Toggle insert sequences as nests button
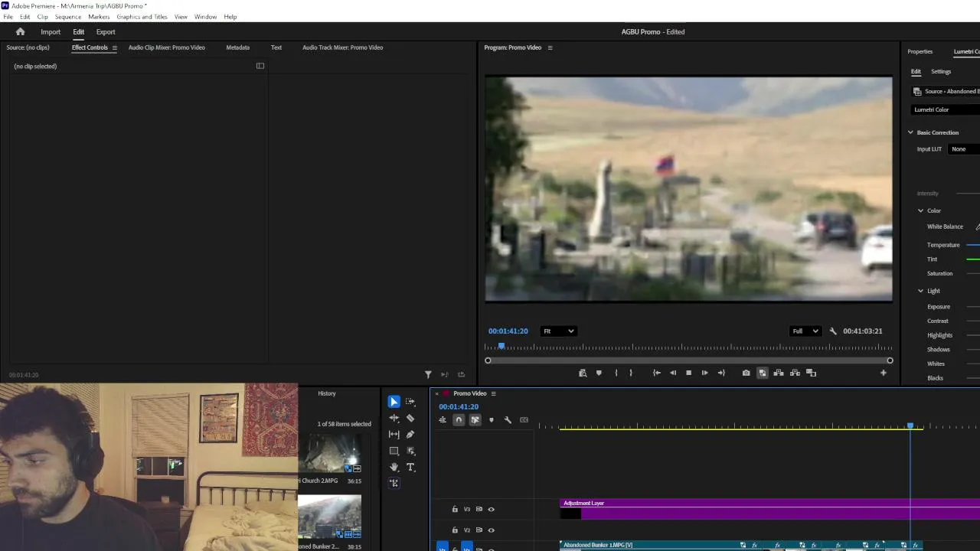Viewport: 980px width, 551px height. tap(443, 419)
